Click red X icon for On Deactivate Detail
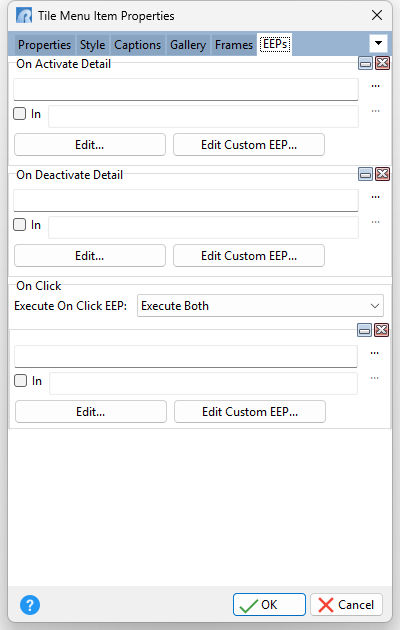Viewport: 400px width, 630px height. pos(382,174)
